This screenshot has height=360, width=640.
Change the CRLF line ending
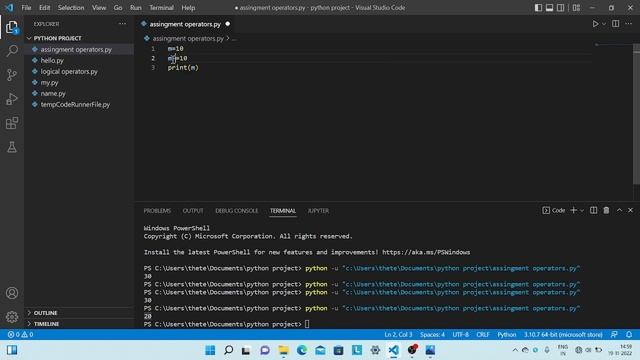(483, 334)
